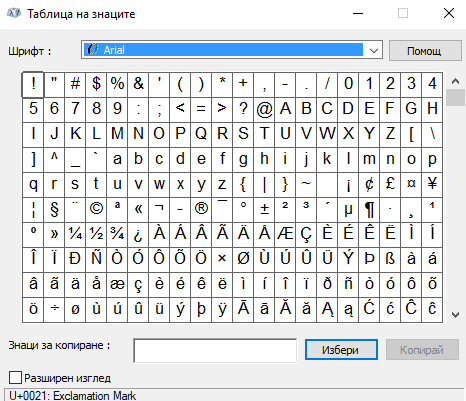Select the yen ¥ symbol
The width and height of the screenshot is (466, 401).
point(432,185)
